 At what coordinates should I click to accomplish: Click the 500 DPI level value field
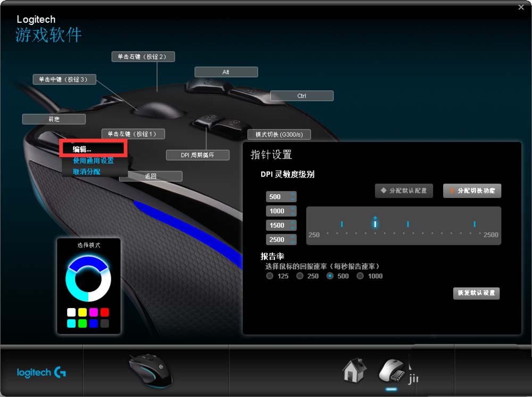pyautogui.click(x=281, y=197)
